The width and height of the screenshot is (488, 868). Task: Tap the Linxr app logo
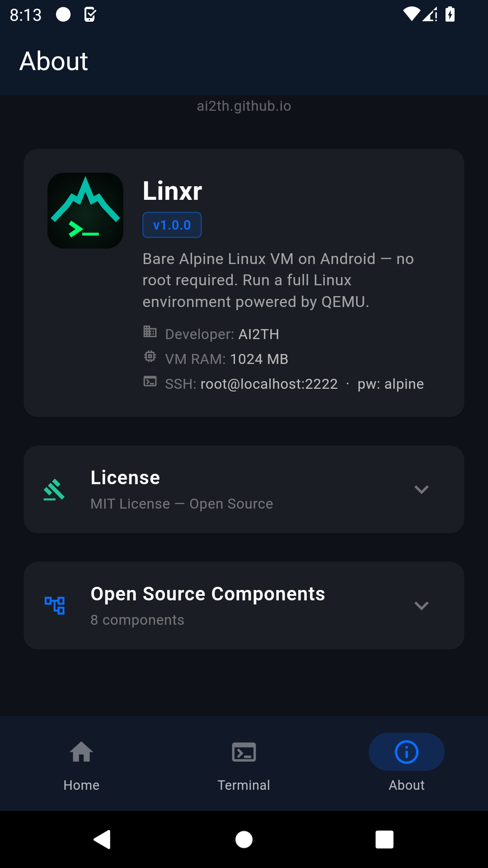[x=85, y=211]
